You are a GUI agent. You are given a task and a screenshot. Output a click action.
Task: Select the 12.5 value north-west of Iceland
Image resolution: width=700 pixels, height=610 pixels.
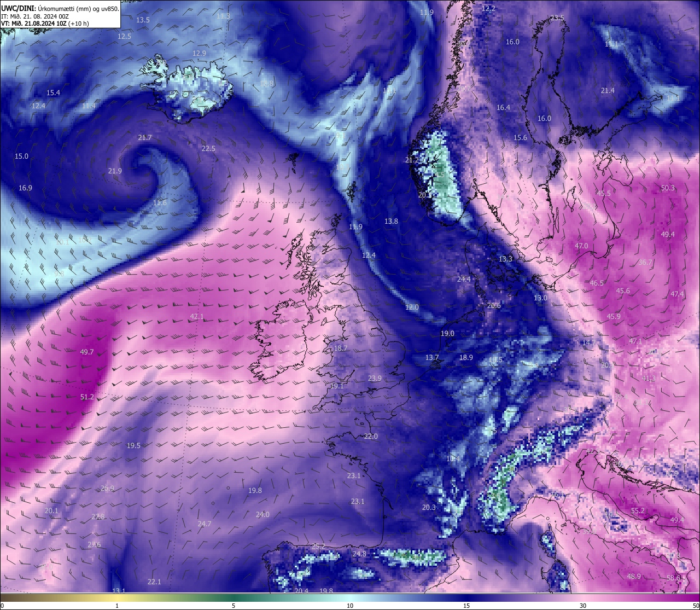124,36
